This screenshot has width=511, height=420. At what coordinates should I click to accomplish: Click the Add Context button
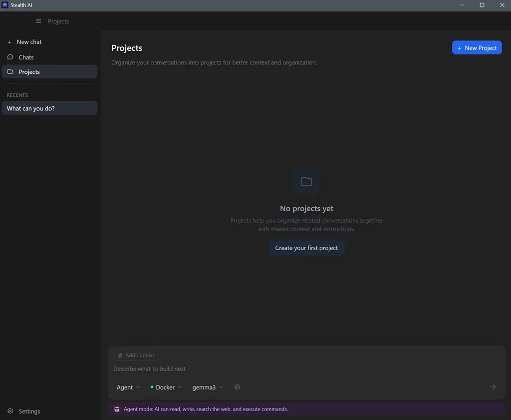pyautogui.click(x=136, y=356)
